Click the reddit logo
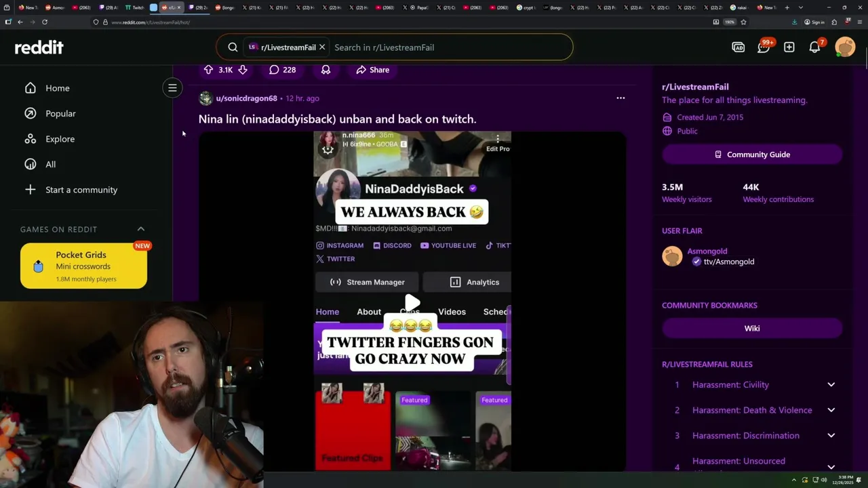The width and height of the screenshot is (868, 488). click(39, 47)
